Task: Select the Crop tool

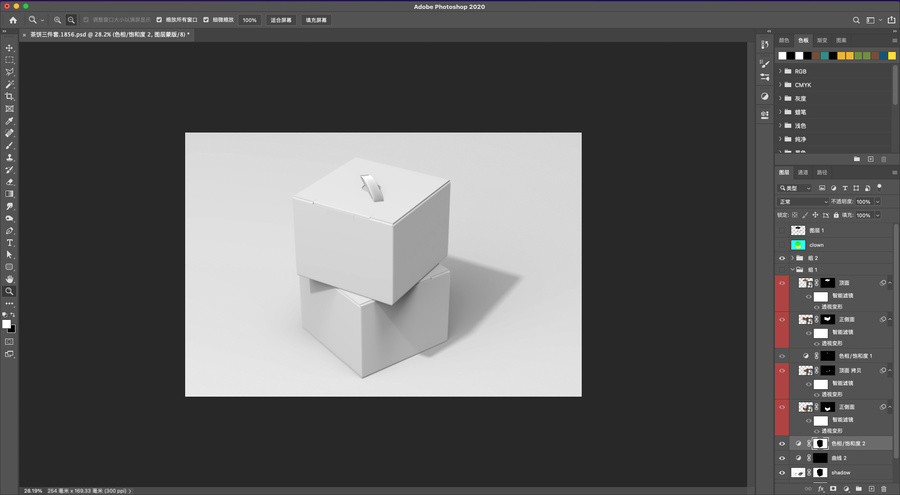Action: (x=9, y=96)
